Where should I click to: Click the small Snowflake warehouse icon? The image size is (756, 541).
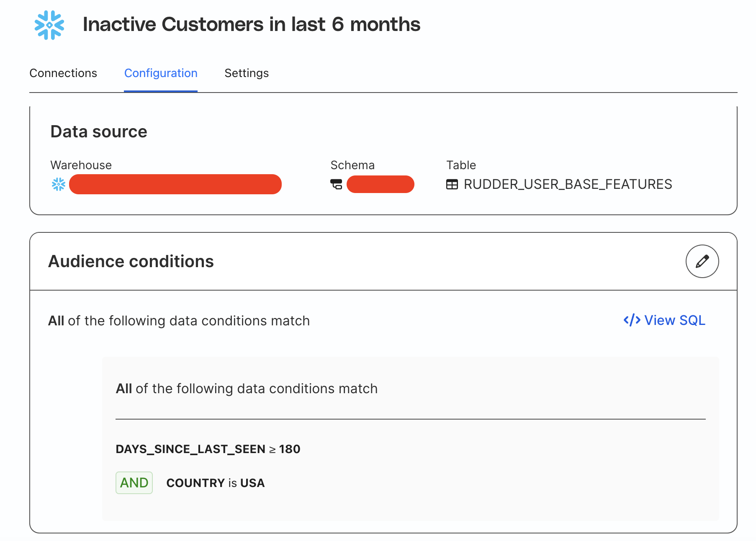point(59,184)
